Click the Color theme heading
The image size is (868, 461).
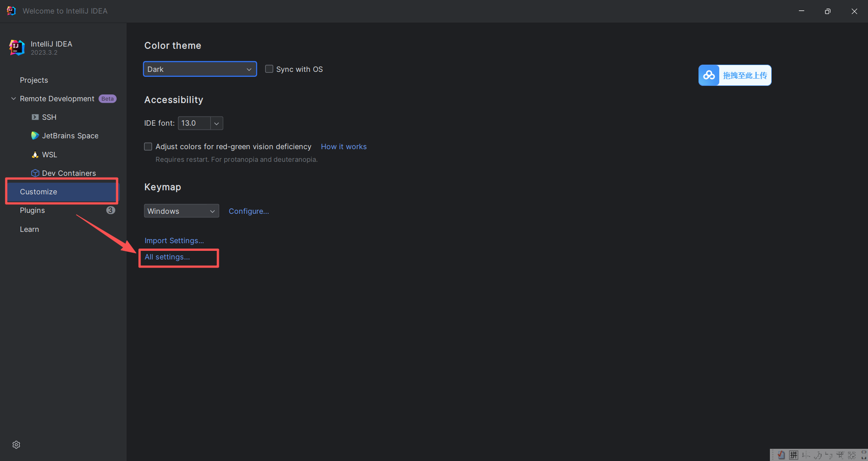[x=173, y=46]
